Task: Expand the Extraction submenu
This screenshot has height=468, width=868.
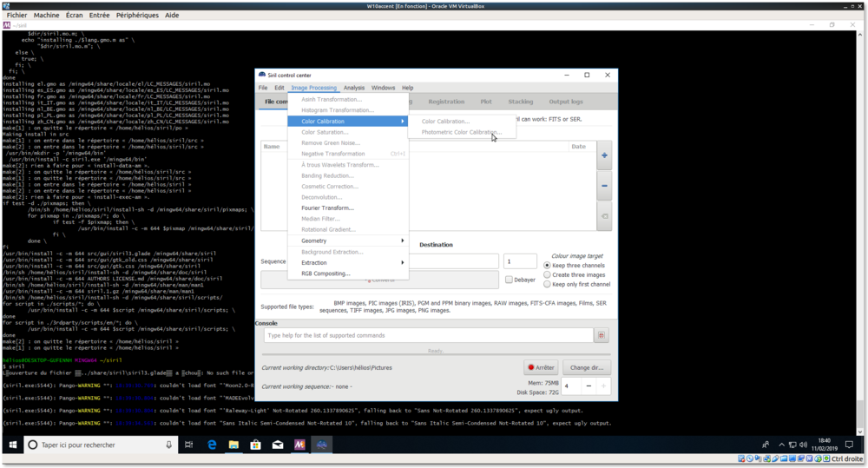Action: coord(348,262)
